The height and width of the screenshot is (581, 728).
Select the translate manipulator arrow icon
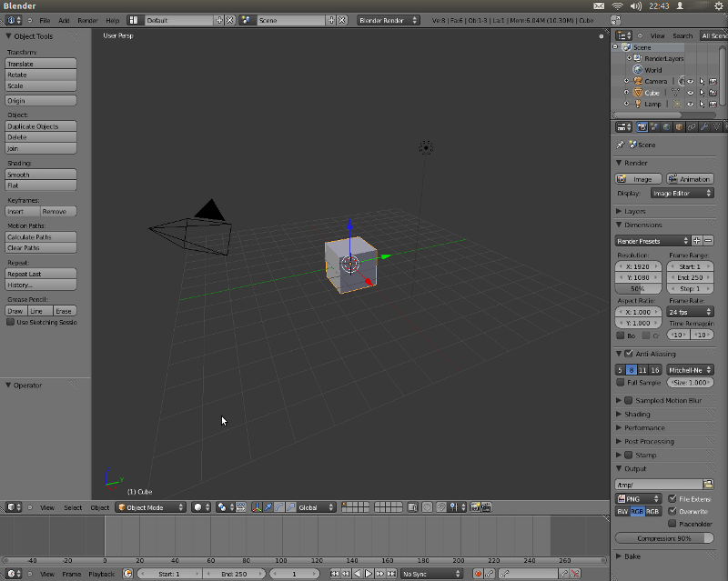[268, 507]
